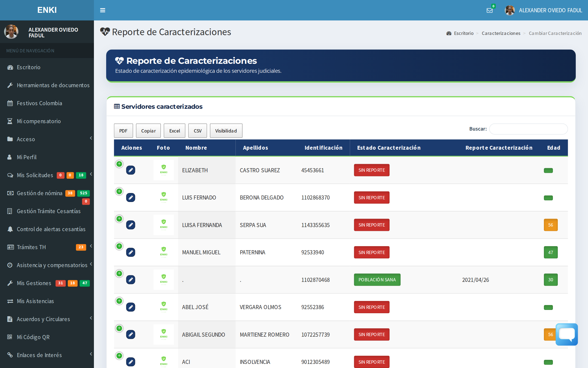Click the Escritorio breadcrumb dashboard icon
The width and height of the screenshot is (588, 368).
click(449, 33)
